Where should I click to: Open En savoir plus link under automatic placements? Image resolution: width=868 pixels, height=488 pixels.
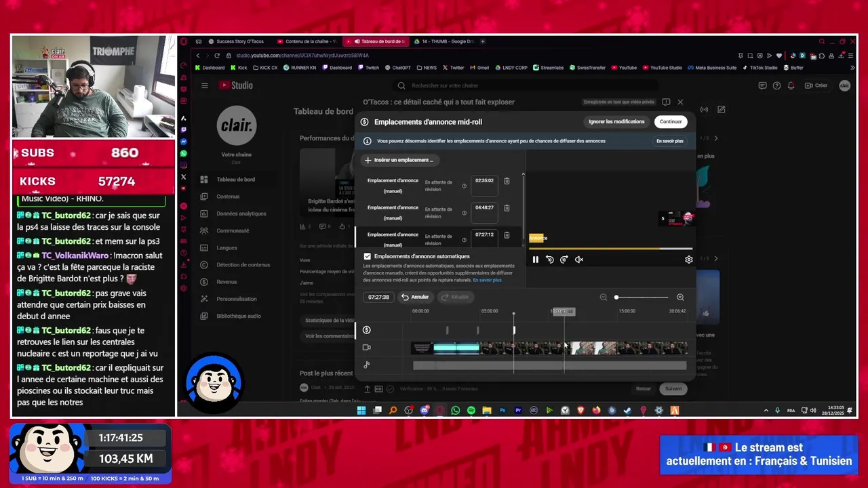(488, 280)
